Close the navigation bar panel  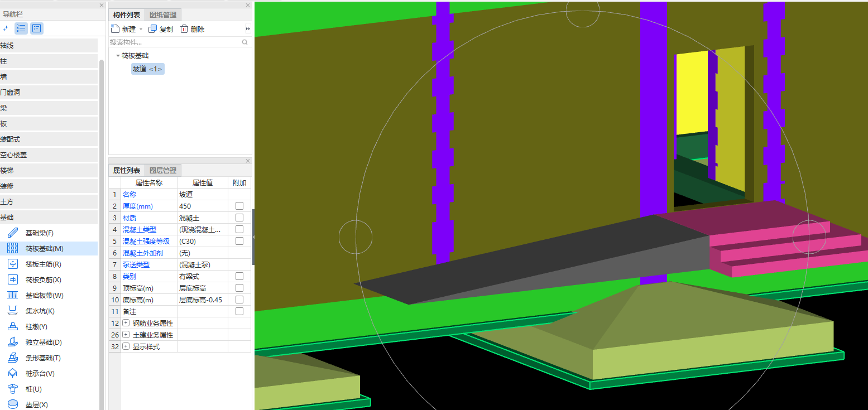[x=102, y=5]
